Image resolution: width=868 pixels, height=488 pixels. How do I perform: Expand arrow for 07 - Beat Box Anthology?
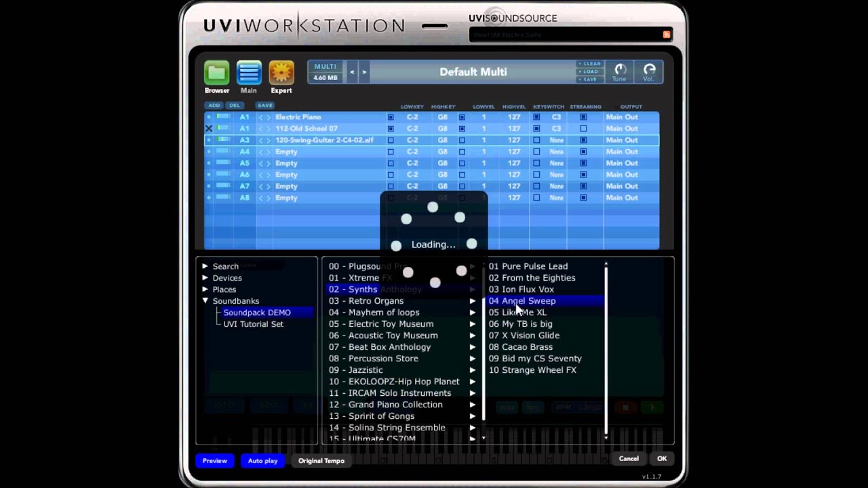pos(472,347)
